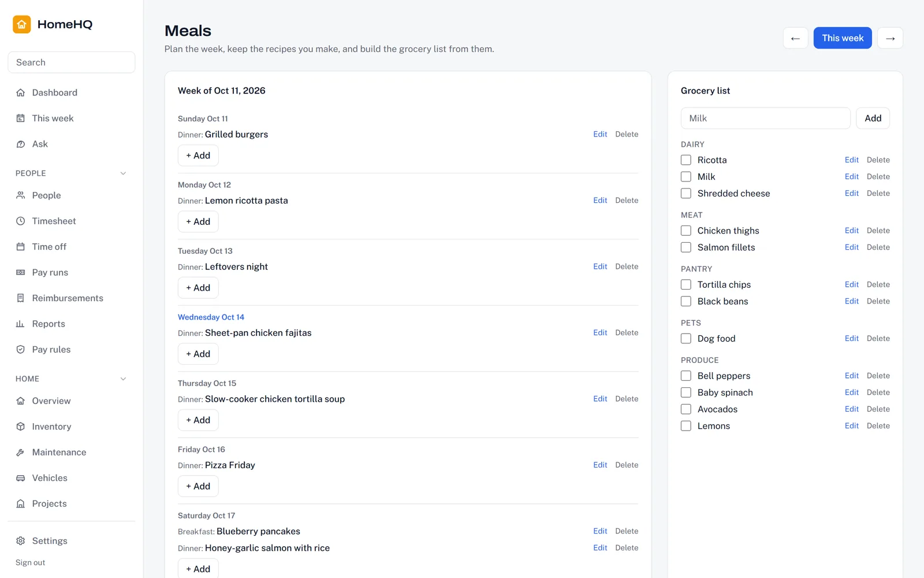Image resolution: width=924 pixels, height=578 pixels.
Task: Click Add next to grocery input
Action: point(873,118)
